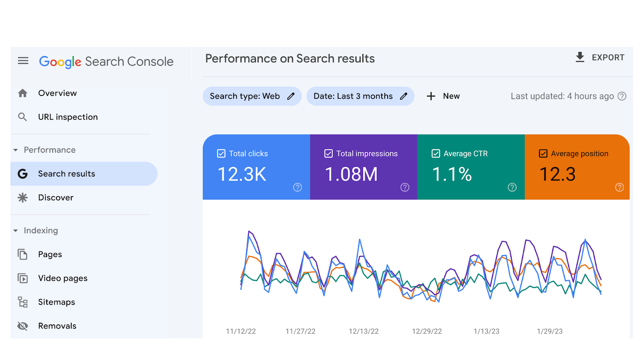Viewport: 644px width, 363px height.
Task: Select Pages under Indexing
Action: [x=50, y=254]
